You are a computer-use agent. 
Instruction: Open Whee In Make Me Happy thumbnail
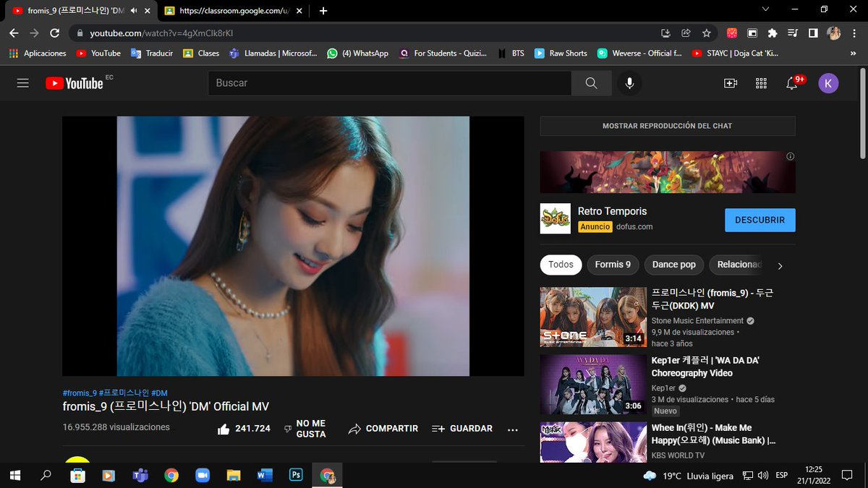coord(593,442)
